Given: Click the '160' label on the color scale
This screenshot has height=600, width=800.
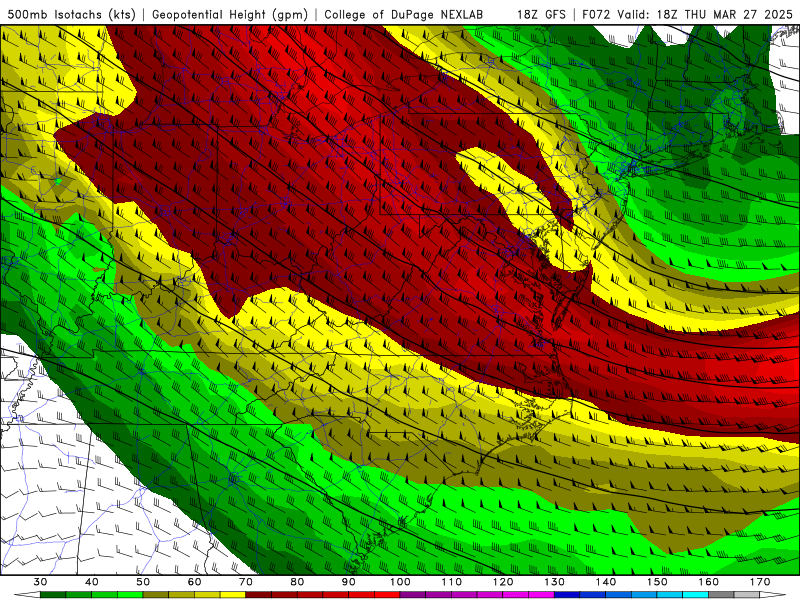Looking at the screenshot, I should pos(709,582).
